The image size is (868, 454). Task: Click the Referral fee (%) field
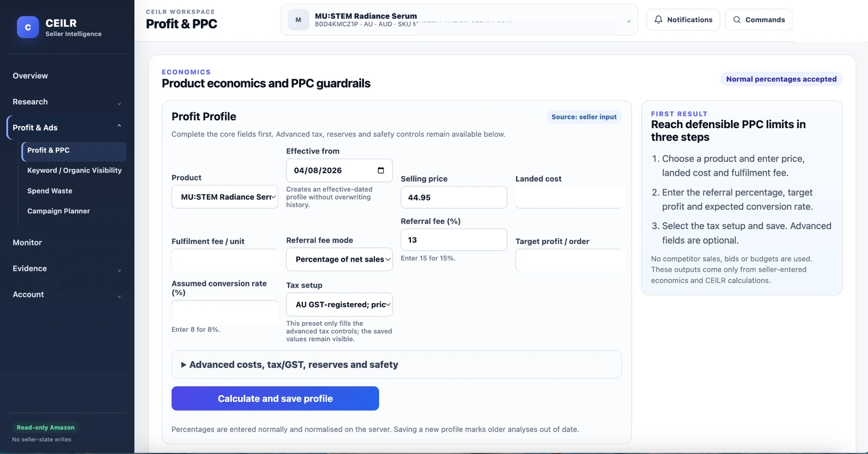[454, 240]
